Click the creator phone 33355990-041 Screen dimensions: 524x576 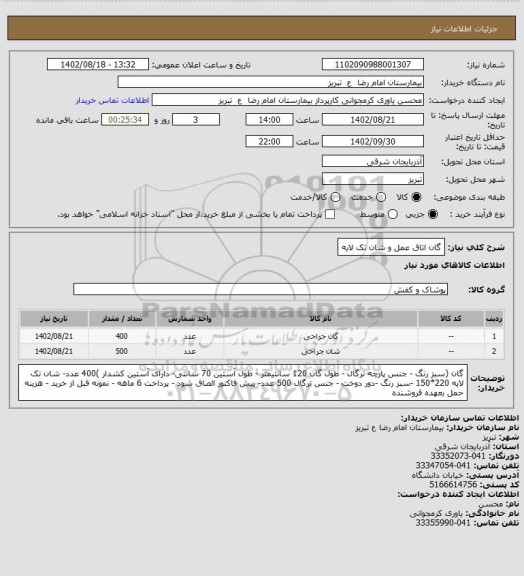(x=443, y=523)
